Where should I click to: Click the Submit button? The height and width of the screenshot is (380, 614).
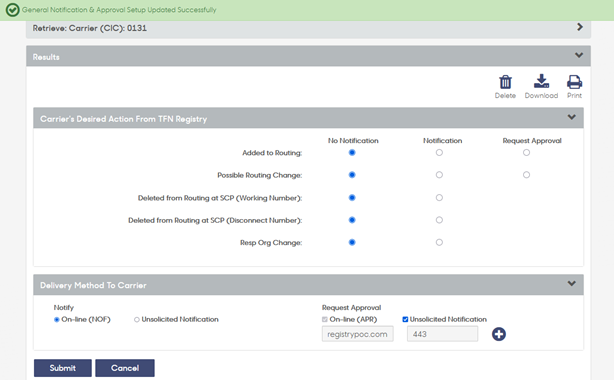(x=63, y=368)
